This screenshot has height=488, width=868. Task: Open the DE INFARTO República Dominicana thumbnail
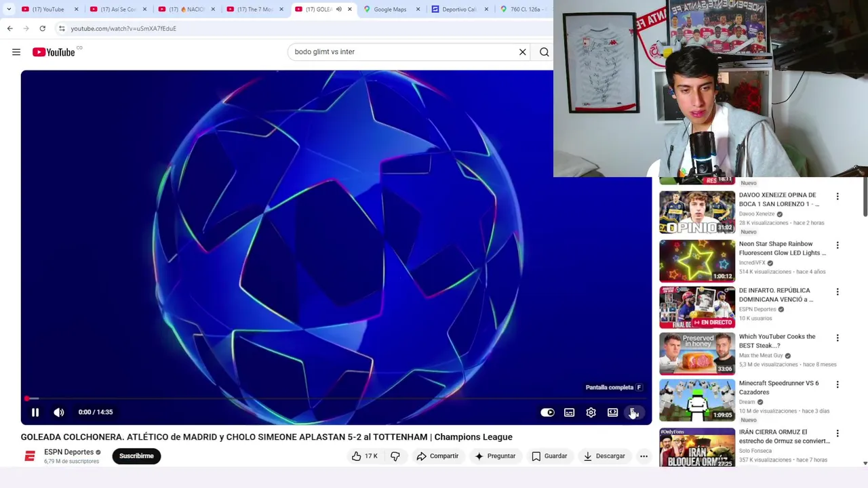pos(697,308)
